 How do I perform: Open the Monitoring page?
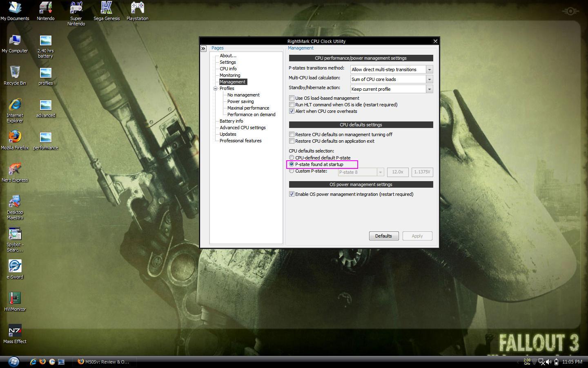230,75
